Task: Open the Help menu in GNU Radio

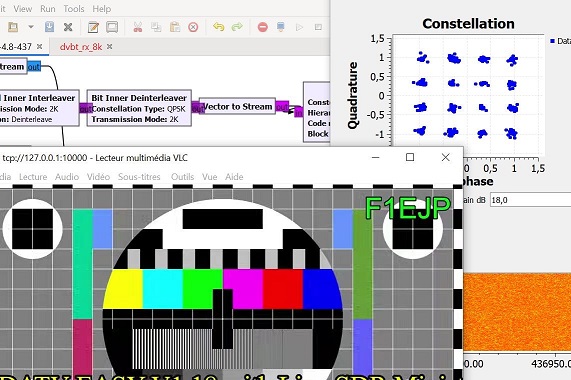Action: (x=101, y=9)
